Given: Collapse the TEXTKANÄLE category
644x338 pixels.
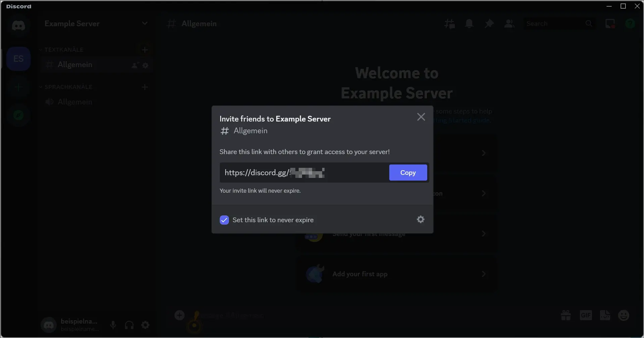Looking at the screenshot, I should point(40,49).
